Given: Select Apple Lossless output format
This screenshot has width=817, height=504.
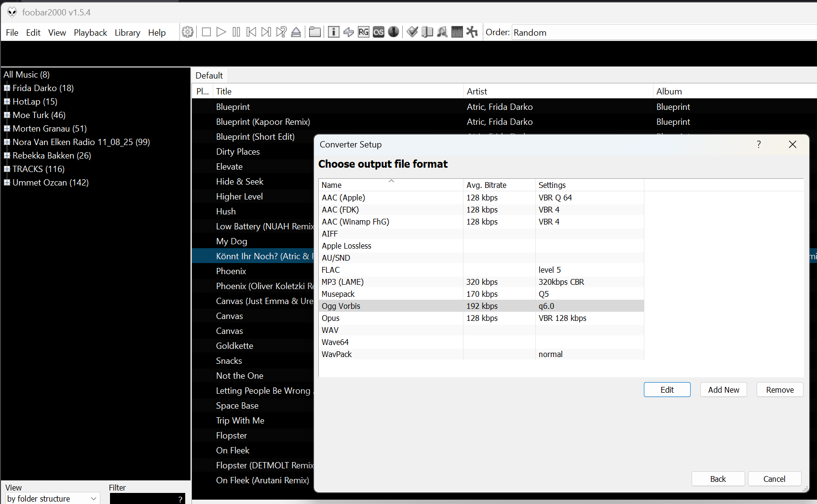Looking at the screenshot, I should 481,246.
